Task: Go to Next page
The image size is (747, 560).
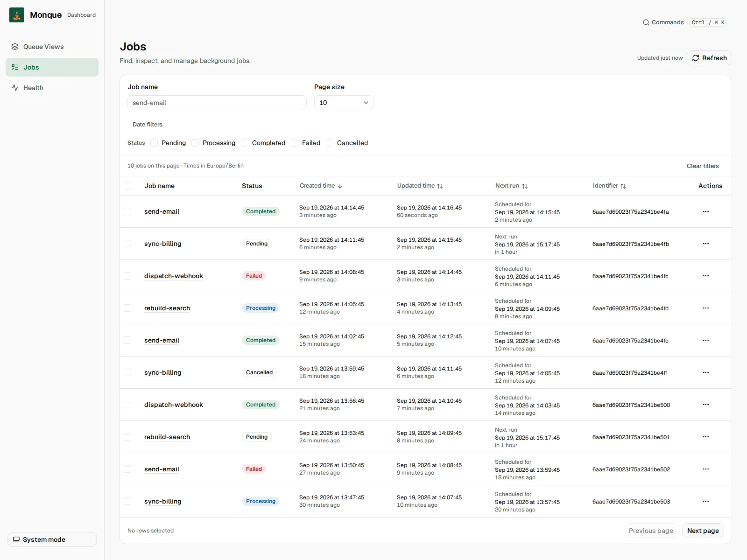Action: point(703,531)
